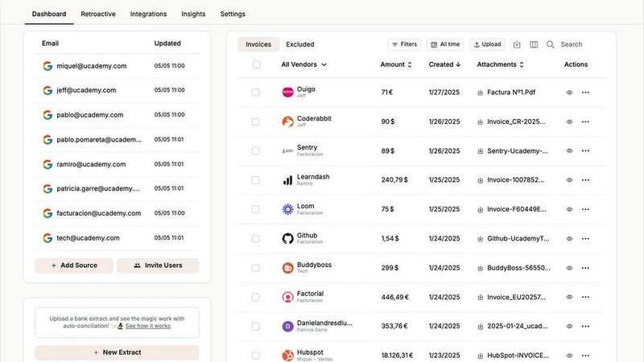Check the Loom invoice checkbox
The image size is (644, 362).
pyautogui.click(x=255, y=209)
